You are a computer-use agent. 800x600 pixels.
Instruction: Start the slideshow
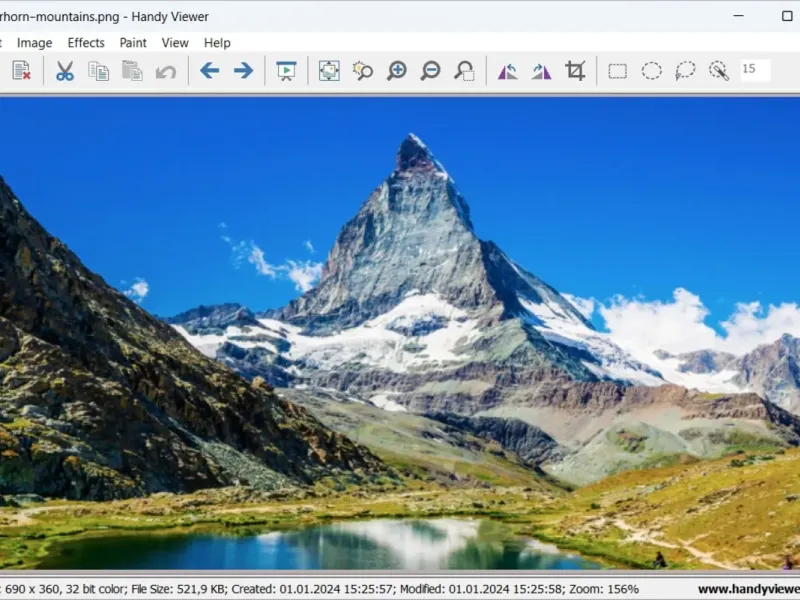click(x=286, y=70)
